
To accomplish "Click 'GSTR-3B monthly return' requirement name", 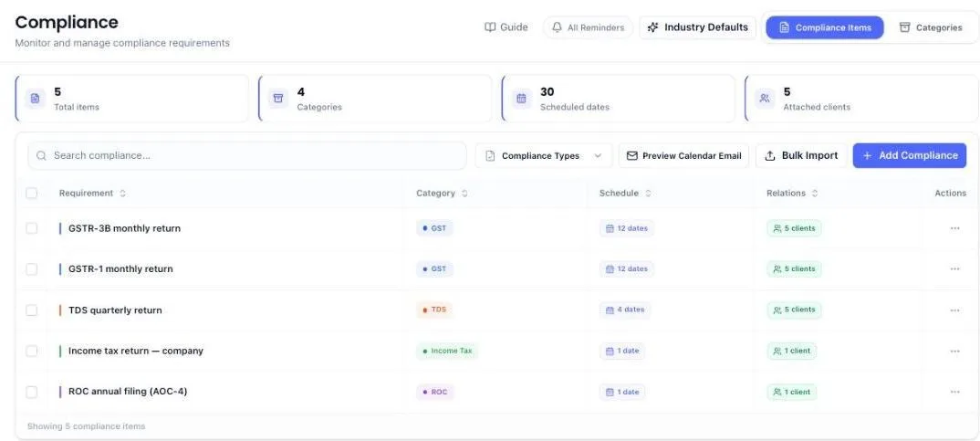I will [124, 228].
